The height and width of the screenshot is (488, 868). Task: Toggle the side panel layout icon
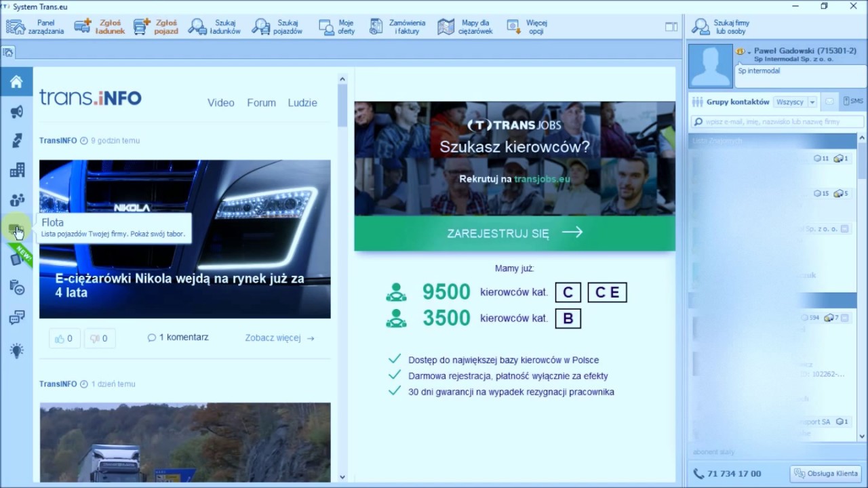coord(671,27)
